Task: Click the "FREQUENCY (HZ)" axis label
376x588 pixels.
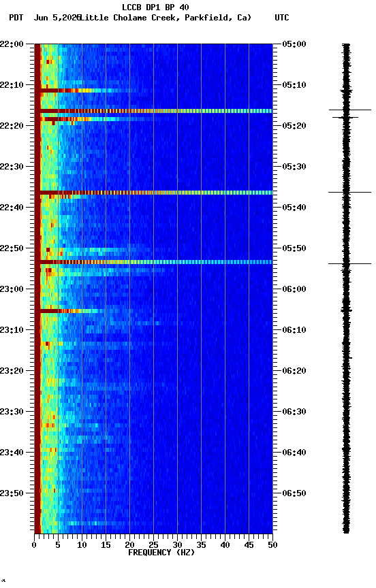Action: click(x=161, y=553)
